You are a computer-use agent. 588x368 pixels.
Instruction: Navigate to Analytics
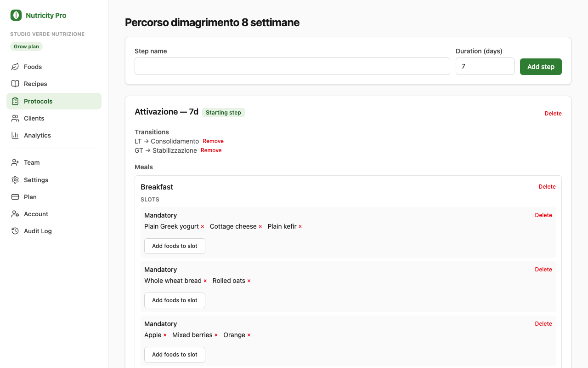point(54,135)
